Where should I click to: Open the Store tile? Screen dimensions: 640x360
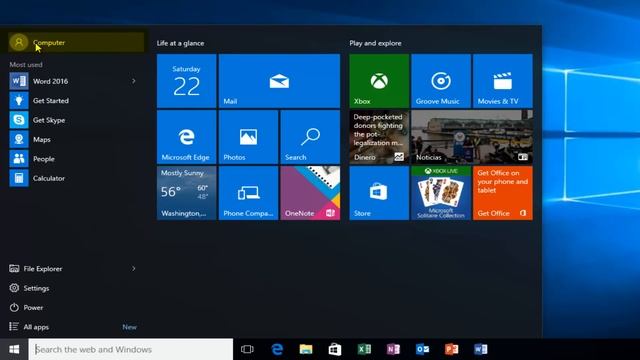pos(379,193)
